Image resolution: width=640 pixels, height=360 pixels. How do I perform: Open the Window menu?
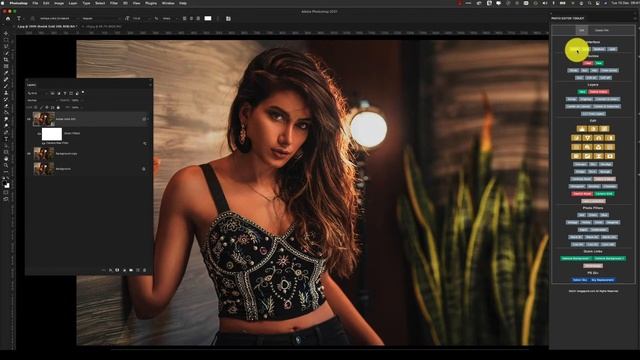(x=168, y=3)
